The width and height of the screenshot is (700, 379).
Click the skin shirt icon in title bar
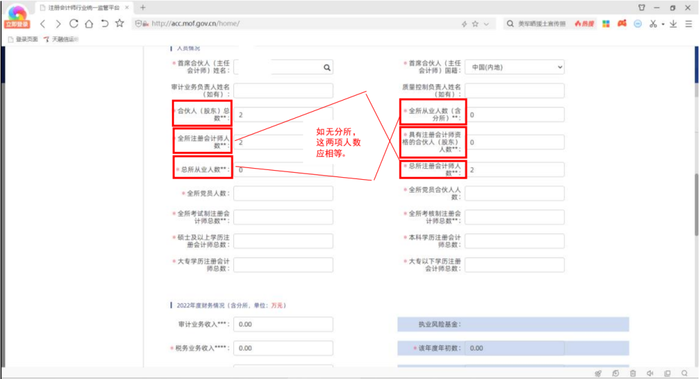[x=642, y=8]
